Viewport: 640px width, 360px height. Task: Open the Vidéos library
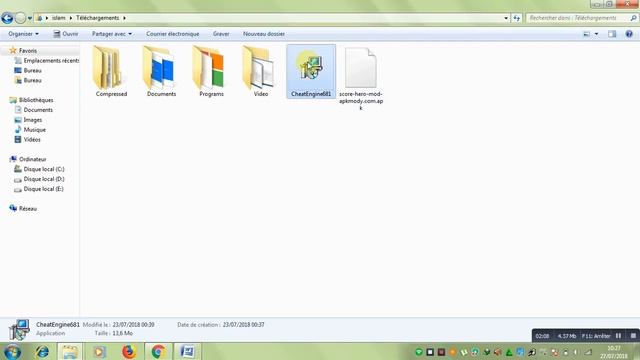(x=32, y=140)
